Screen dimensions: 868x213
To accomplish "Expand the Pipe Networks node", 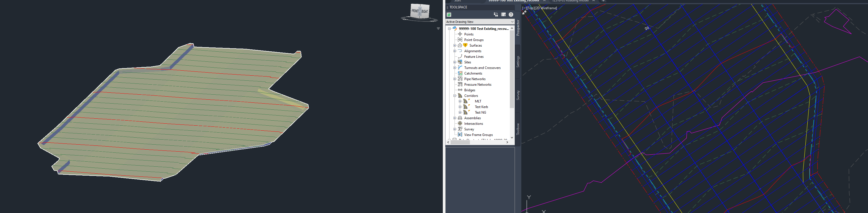I will click(x=455, y=79).
